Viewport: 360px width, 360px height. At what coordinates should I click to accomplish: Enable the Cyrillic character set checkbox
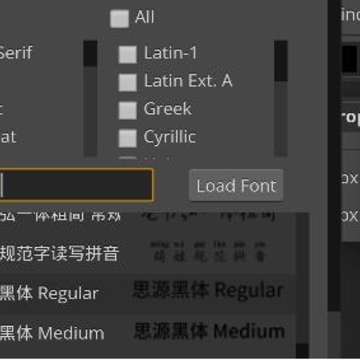tap(128, 138)
